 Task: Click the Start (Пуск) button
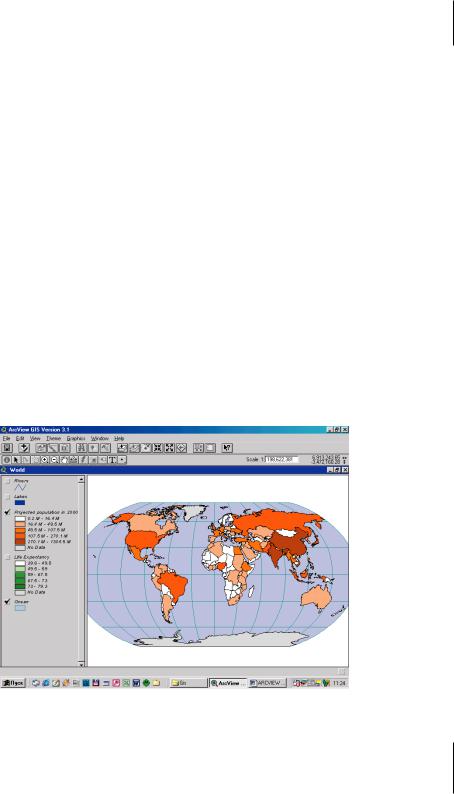click(13, 683)
